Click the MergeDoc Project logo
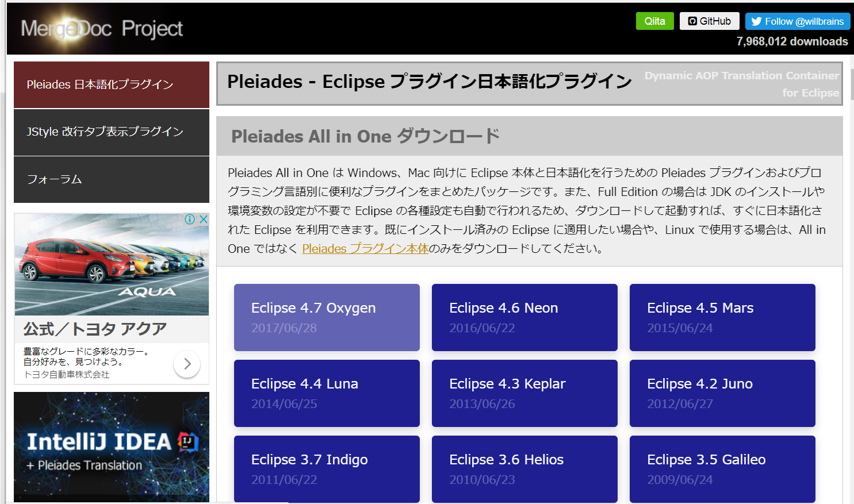This screenshot has height=504, width=854. (x=101, y=29)
